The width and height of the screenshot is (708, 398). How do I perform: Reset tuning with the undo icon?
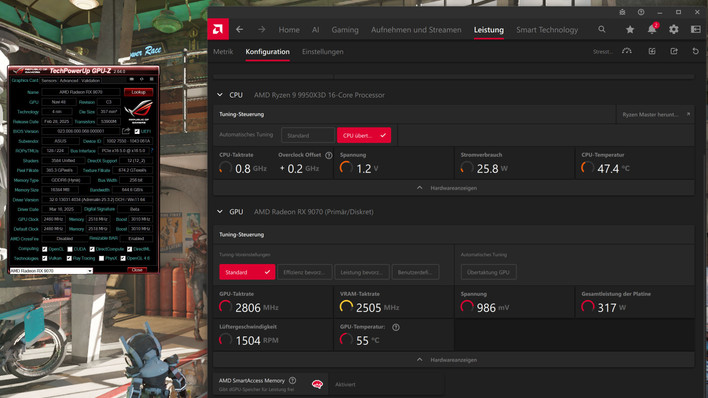point(695,51)
